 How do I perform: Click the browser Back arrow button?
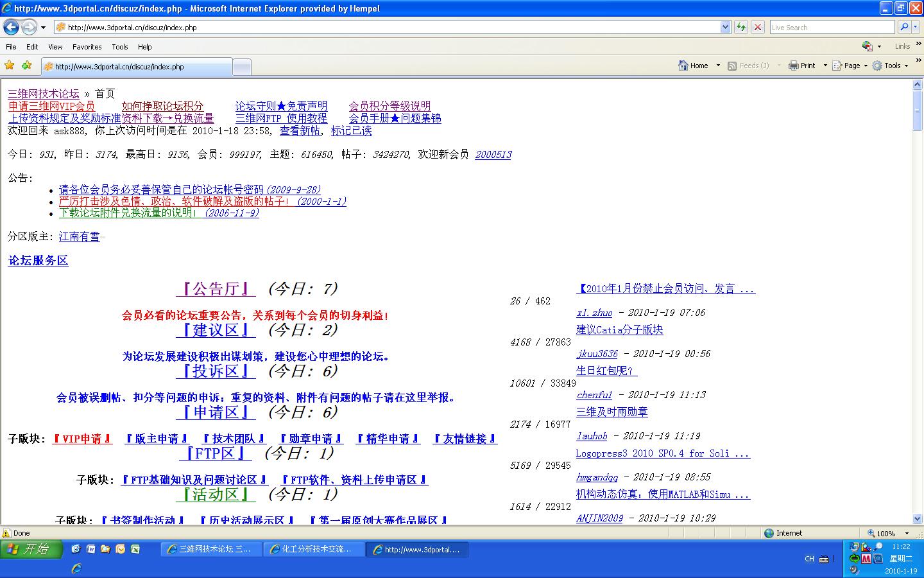coord(11,27)
